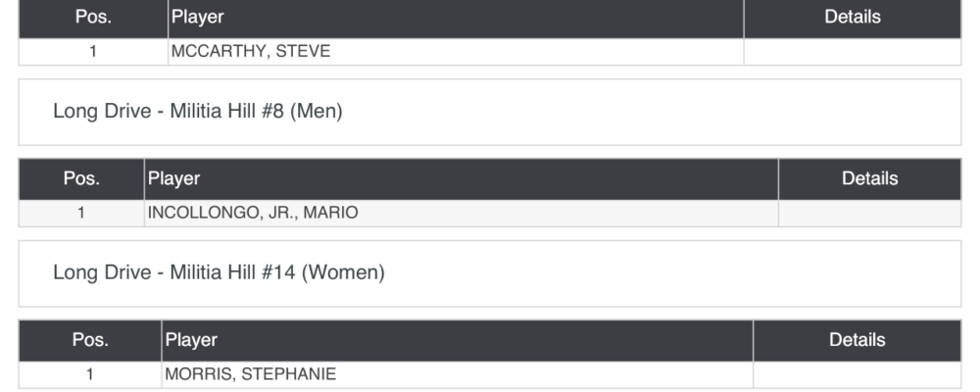Image resolution: width=980 pixels, height=392 pixels.
Task: Click Pos. header above MCCARTHY, STEVE row
Action: [93, 17]
